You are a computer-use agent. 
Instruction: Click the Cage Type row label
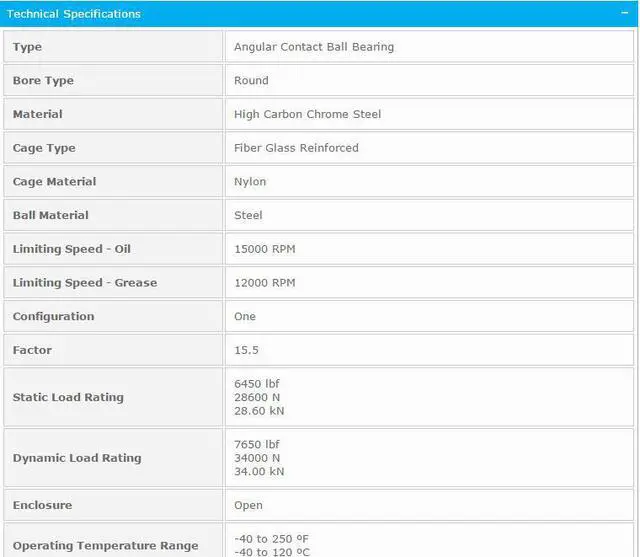click(x=44, y=148)
